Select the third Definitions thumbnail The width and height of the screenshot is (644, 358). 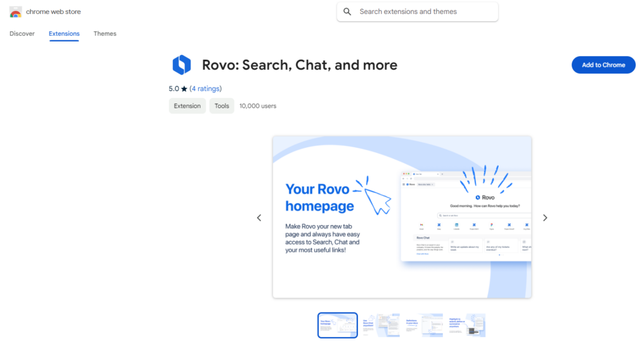[424, 325]
